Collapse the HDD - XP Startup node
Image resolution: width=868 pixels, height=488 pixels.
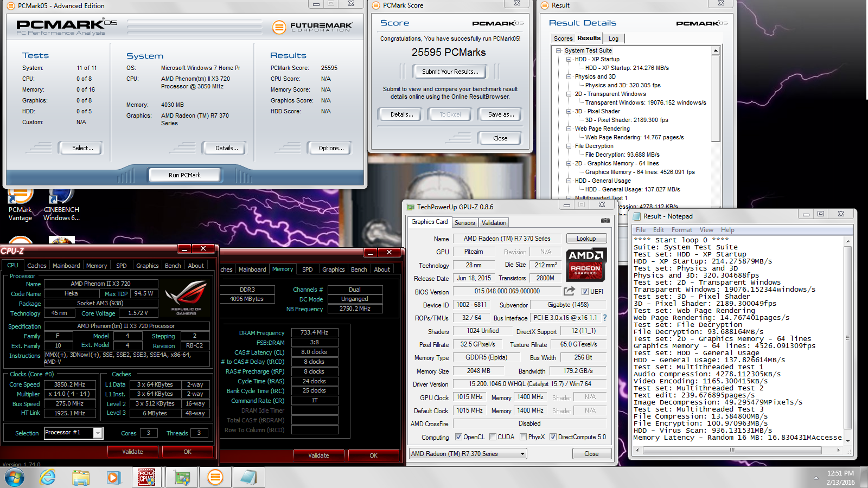(x=569, y=59)
